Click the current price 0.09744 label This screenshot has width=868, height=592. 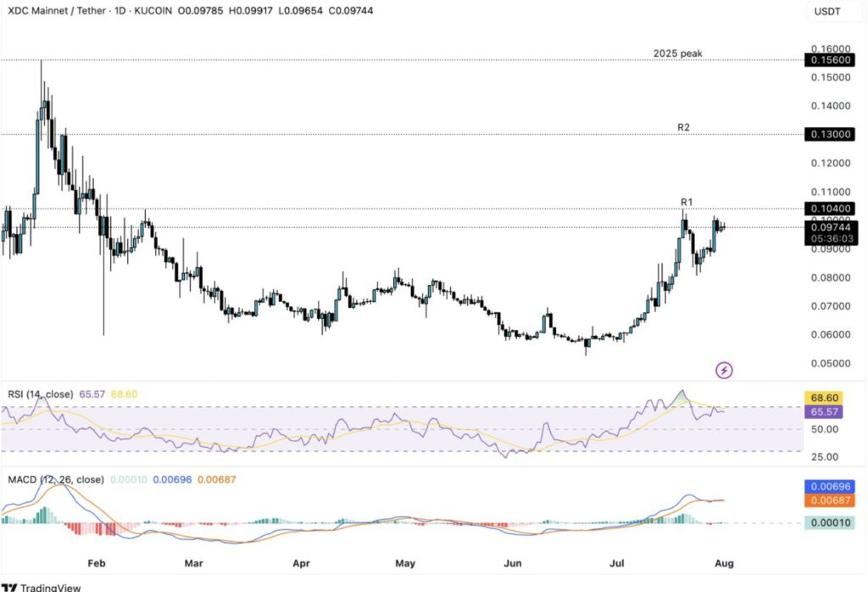coord(830,227)
